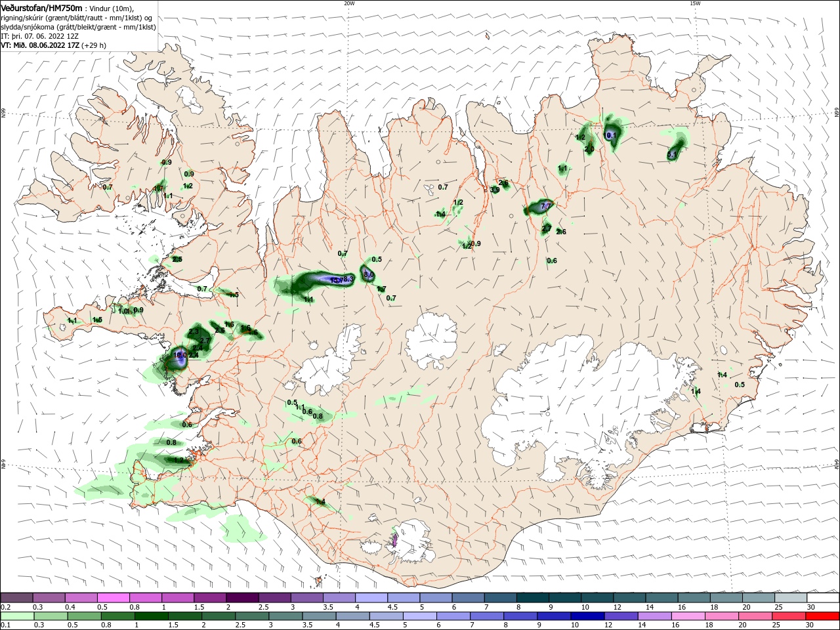Click the navy blue swatch labeled 10 in the bottom legend row
840x630 pixels.
tap(587, 617)
